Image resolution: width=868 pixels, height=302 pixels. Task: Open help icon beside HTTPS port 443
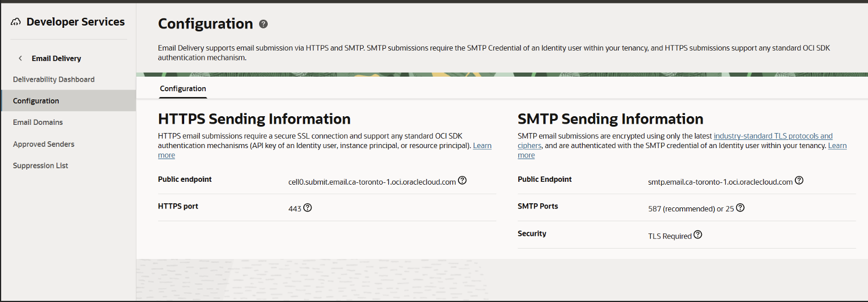(x=307, y=207)
